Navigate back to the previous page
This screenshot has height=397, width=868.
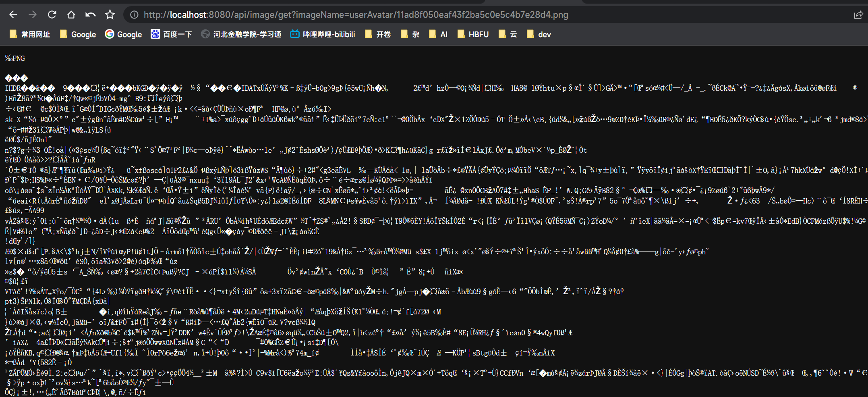click(x=13, y=15)
